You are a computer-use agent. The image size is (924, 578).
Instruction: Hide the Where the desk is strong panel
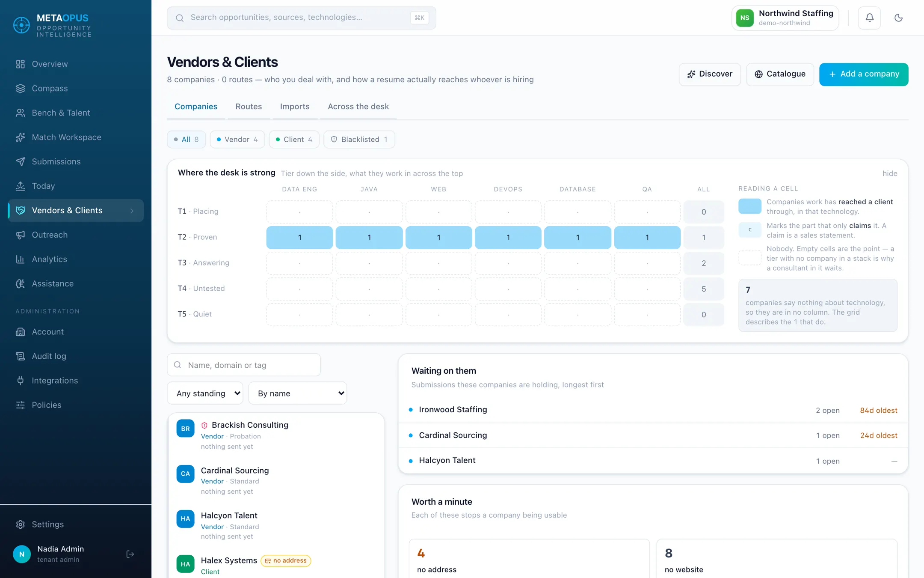point(890,173)
